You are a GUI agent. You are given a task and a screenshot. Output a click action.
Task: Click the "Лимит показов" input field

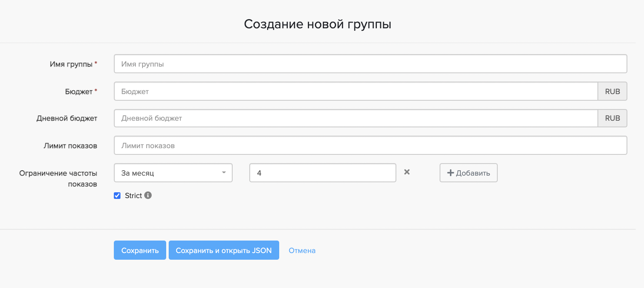370,146
